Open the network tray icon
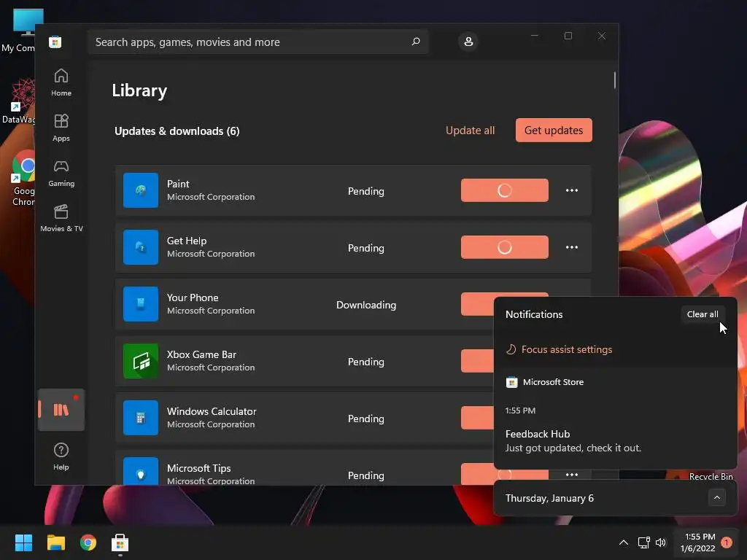747x560 pixels. click(x=643, y=542)
